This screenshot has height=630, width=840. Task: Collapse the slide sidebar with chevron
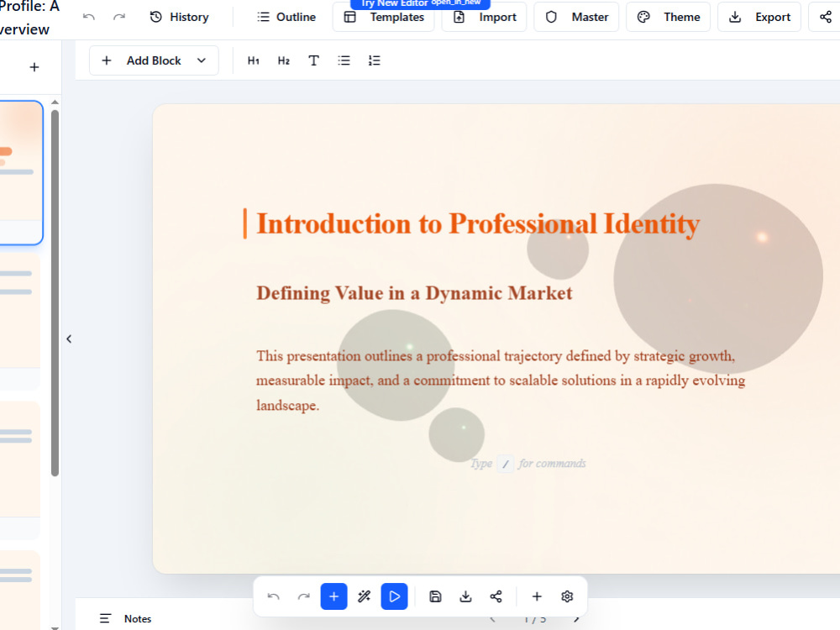[x=69, y=339]
